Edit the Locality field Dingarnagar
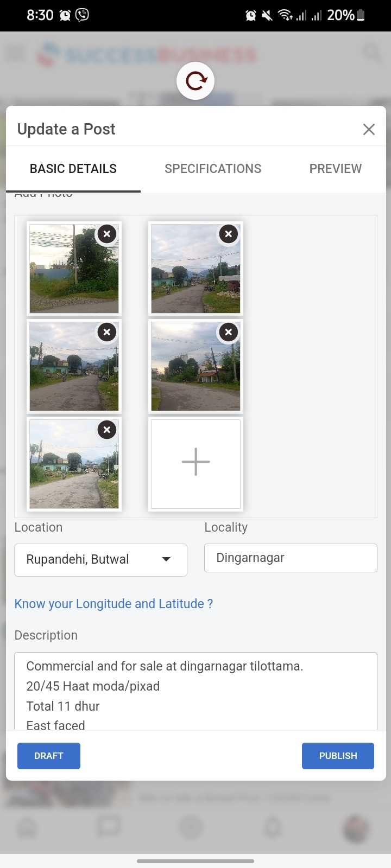This screenshot has width=391, height=868. [x=291, y=558]
